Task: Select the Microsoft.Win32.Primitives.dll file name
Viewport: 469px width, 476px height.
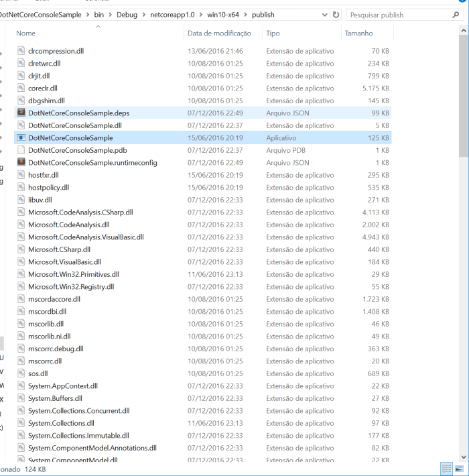Action: coord(74,274)
